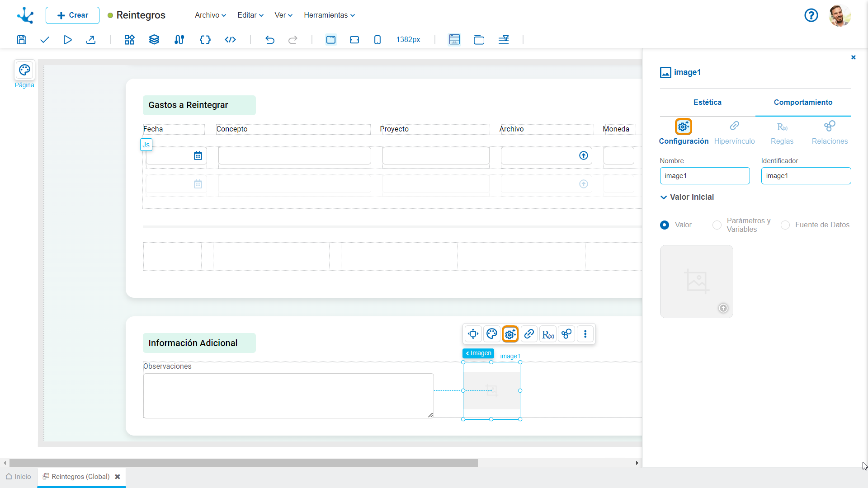Select the Valor radio button
The width and height of the screenshot is (868, 488).
(665, 225)
